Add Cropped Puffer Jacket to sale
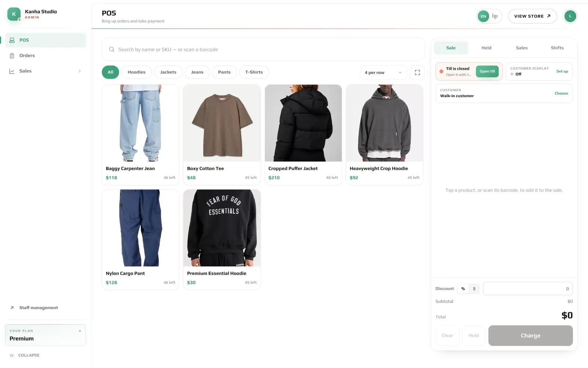This screenshot has height=368, width=588. coord(303,135)
